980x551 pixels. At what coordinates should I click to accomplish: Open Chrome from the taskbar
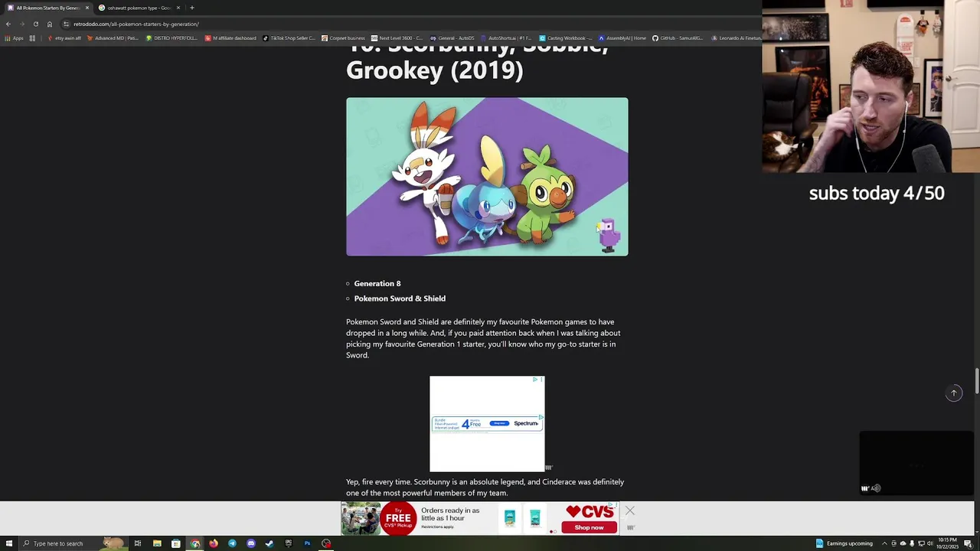coord(194,543)
